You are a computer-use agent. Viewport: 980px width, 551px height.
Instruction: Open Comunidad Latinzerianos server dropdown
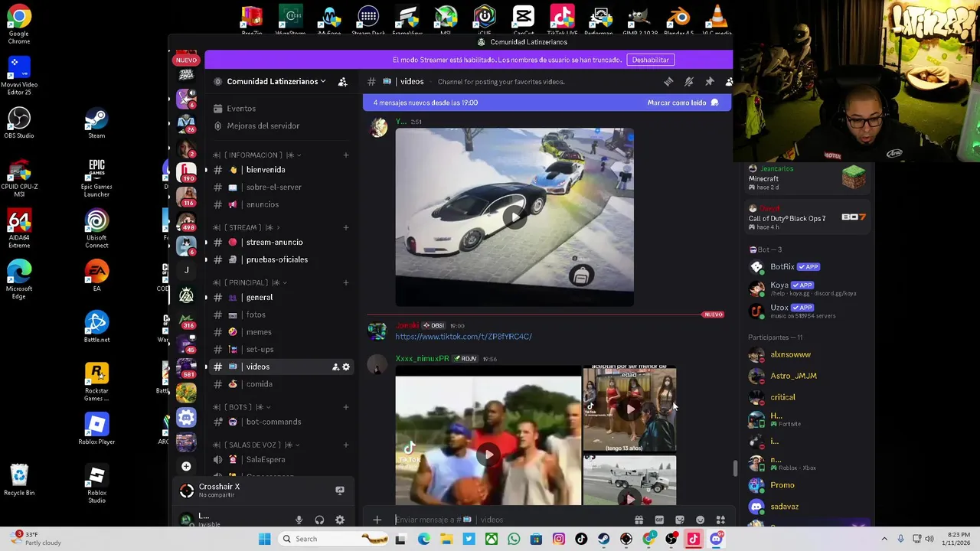[x=276, y=82]
